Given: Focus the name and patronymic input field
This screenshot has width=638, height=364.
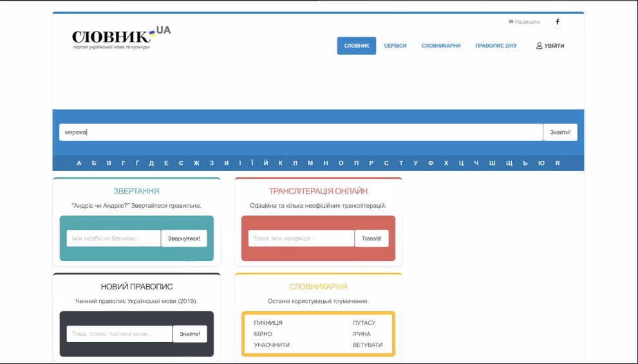Looking at the screenshot, I should [x=114, y=239].
